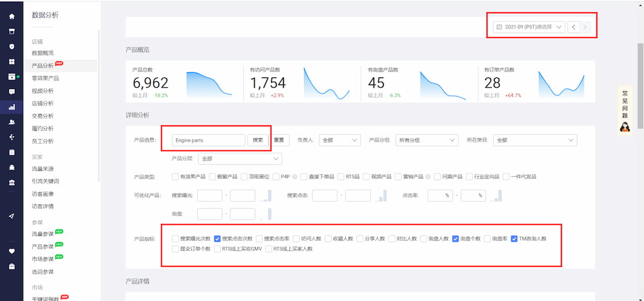Click the heart favorites icon in the sidebar
The image size is (644, 301).
[12, 251]
